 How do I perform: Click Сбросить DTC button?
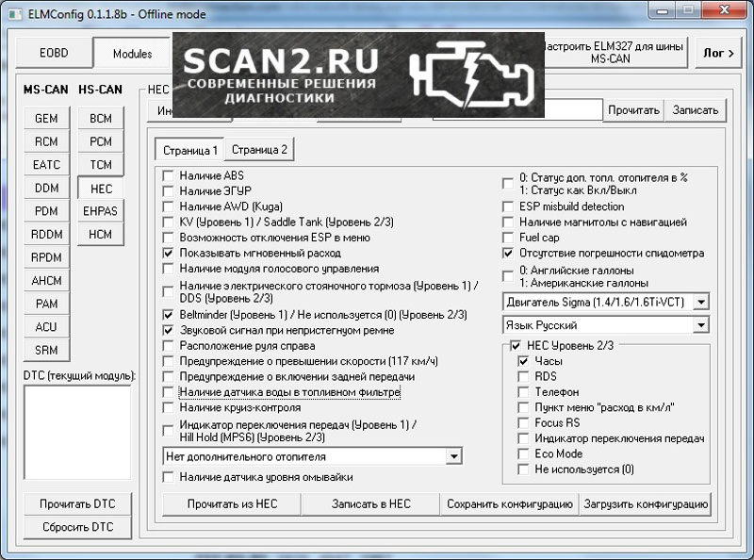(x=77, y=527)
